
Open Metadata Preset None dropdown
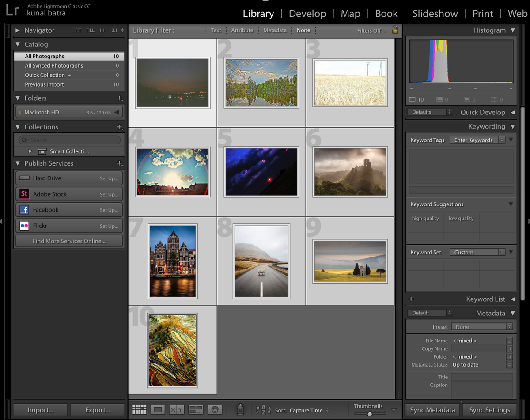(x=482, y=327)
